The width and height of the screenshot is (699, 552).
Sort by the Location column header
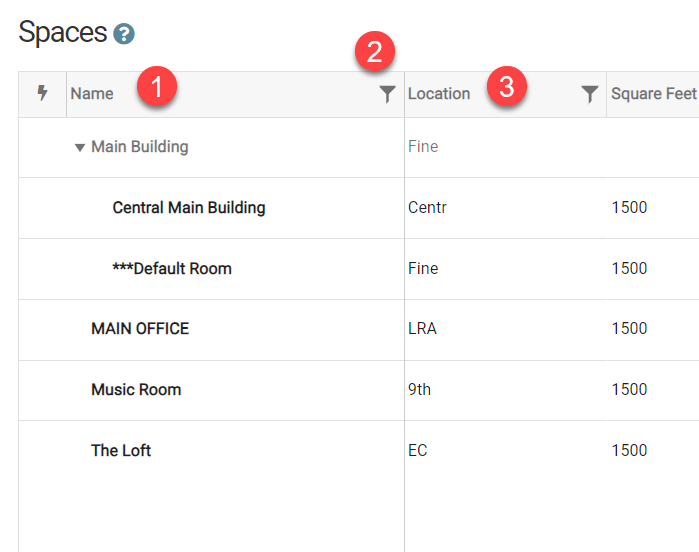(x=439, y=94)
